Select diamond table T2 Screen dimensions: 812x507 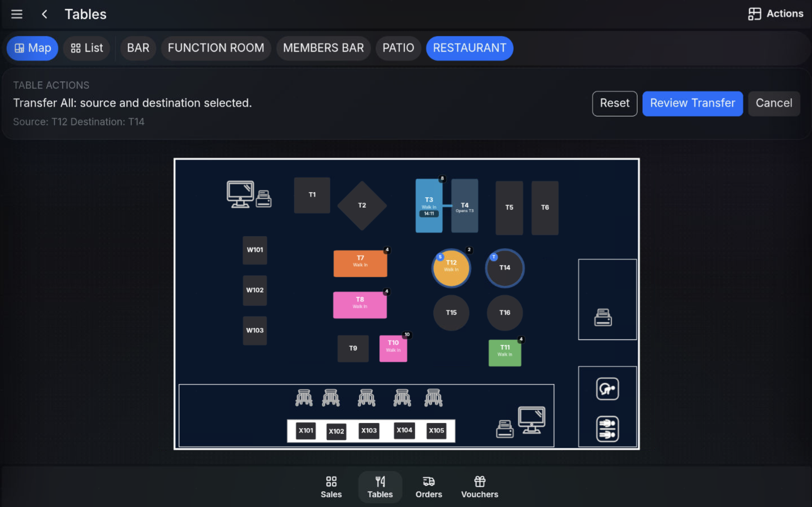362,205
